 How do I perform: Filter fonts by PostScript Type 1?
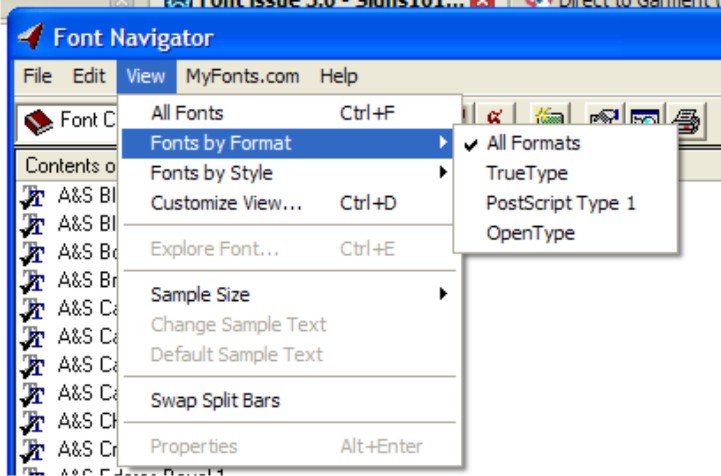point(565,203)
